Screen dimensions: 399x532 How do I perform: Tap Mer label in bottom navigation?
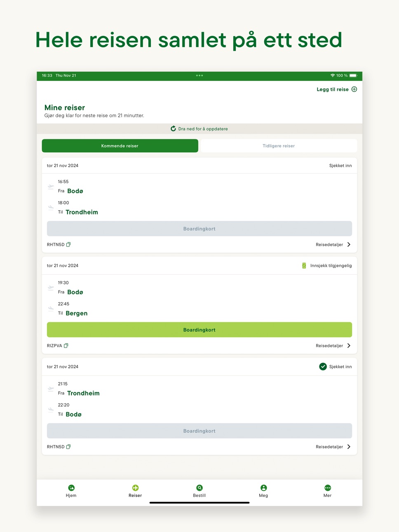pyautogui.click(x=328, y=495)
